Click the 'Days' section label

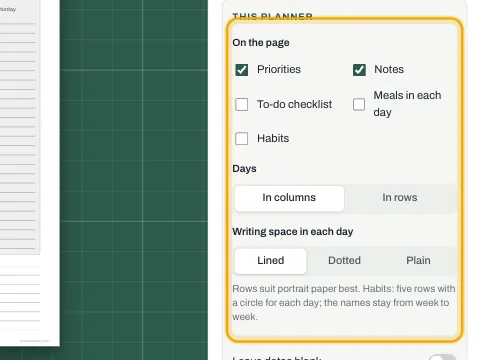pos(244,169)
